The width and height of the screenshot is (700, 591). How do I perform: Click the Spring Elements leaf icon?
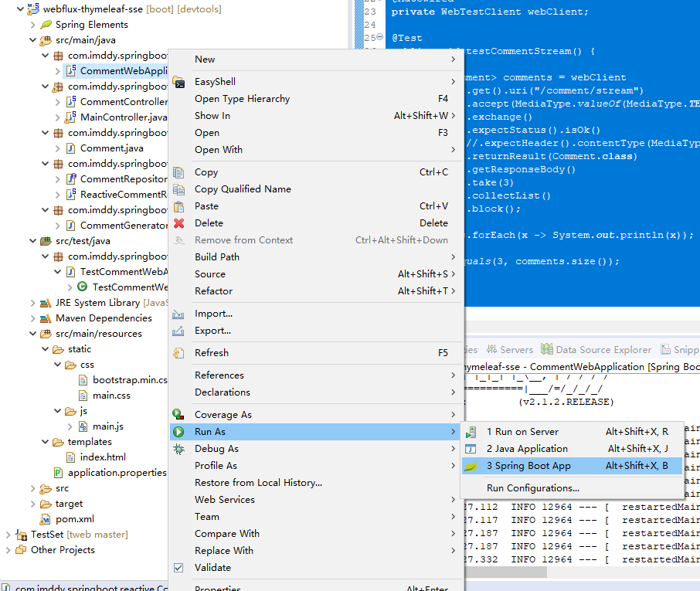[x=46, y=25]
